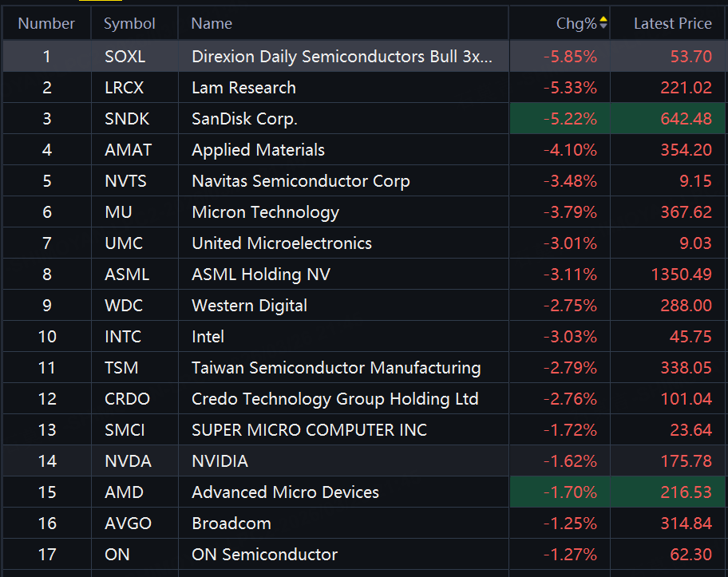Open Navitas Semiconductor Corp row
This screenshot has height=577, width=728.
pos(300,181)
